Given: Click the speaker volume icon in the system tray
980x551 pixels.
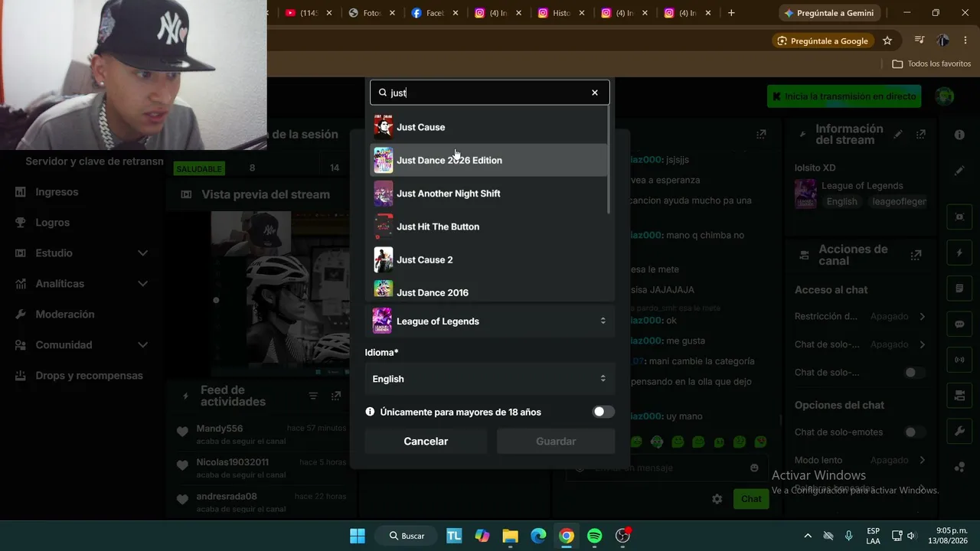Looking at the screenshot, I should (910, 536).
